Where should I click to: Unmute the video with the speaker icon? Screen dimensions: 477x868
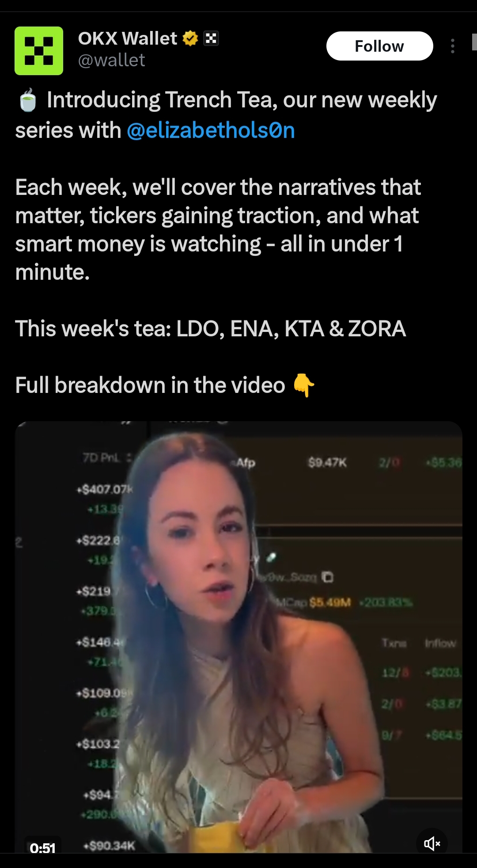click(x=432, y=844)
